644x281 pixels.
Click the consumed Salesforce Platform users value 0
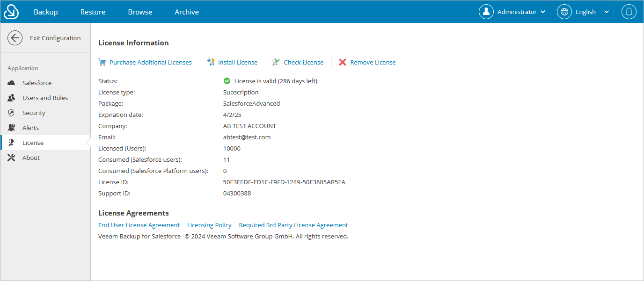point(225,171)
